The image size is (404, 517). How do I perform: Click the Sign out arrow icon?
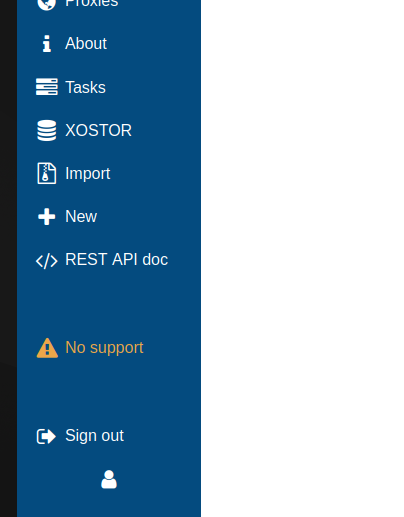(x=46, y=436)
